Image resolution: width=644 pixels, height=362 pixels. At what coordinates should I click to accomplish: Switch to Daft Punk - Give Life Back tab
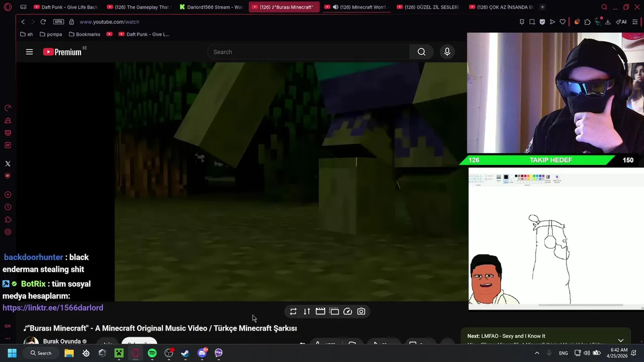pyautogui.click(x=65, y=7)
